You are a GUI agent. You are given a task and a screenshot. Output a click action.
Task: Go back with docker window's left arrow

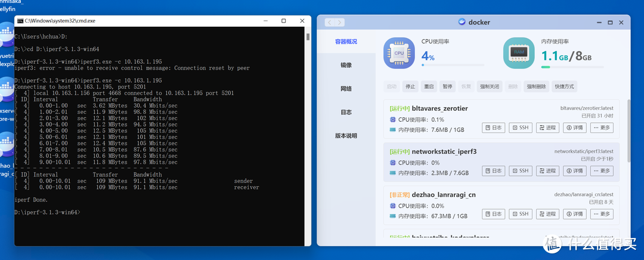click(330, 23)
